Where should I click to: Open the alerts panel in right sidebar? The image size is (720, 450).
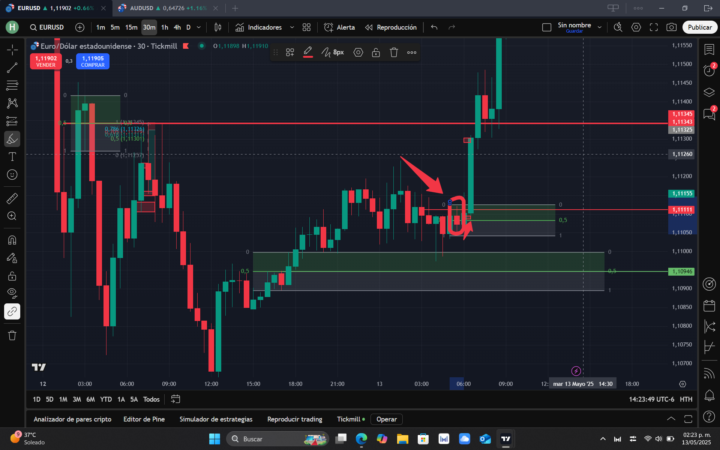click(x=709, y=70)
